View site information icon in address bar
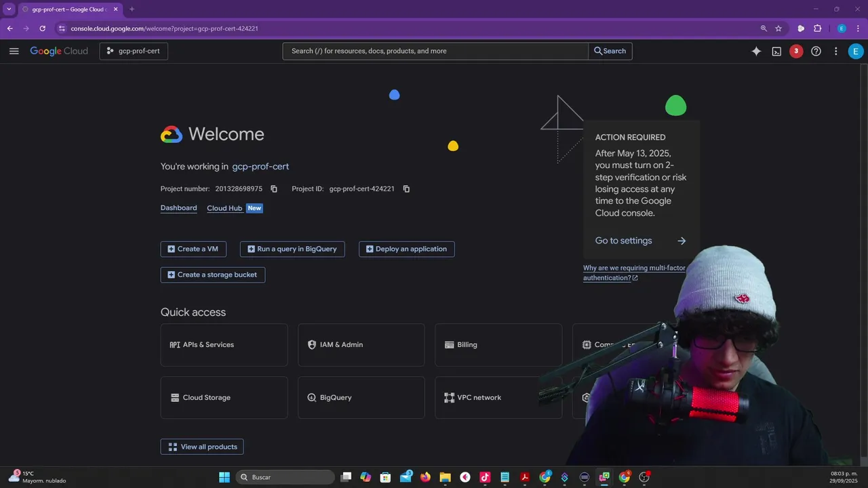 pyautogui.click(x=62, y=28)
